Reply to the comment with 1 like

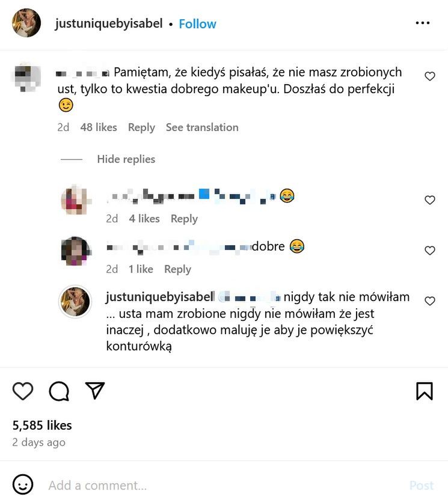pos(177,269)
